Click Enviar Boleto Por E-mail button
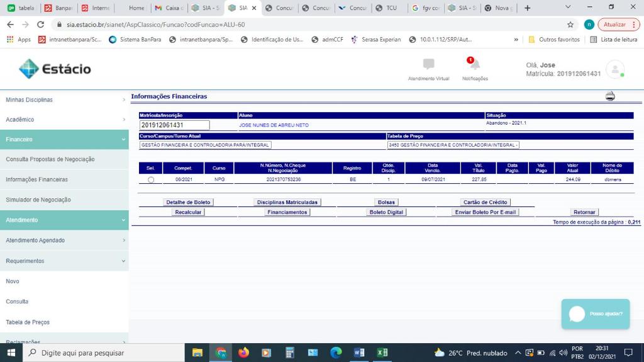Viewport: 644px width, 362px height. pos(486,212)
